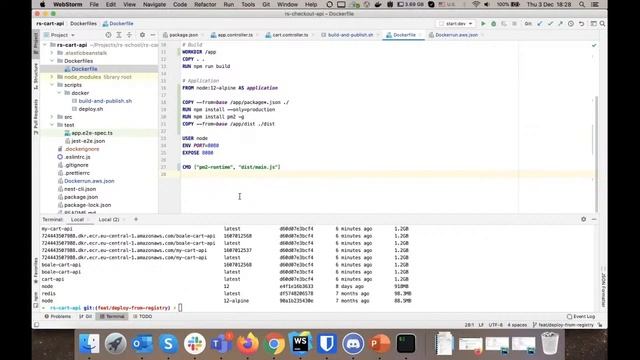
Task: Click the Git commit checkmark icon
Action: [x=550, y=24]
